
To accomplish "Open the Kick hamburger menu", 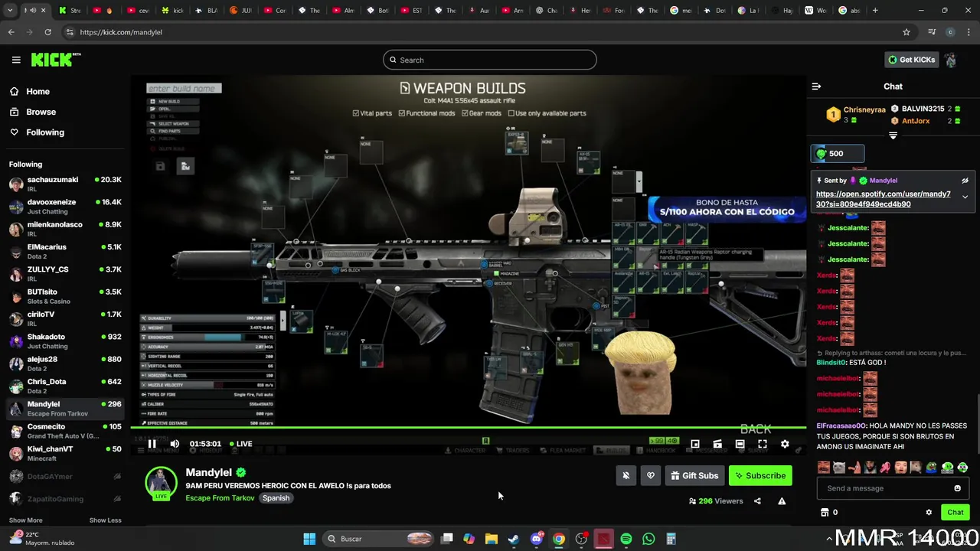I will click(x=16, y=60).
